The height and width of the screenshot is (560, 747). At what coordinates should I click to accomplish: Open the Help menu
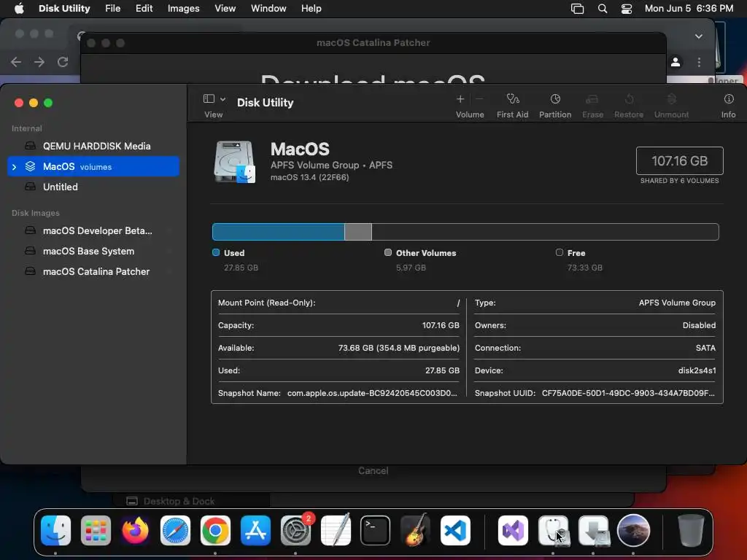311,9
